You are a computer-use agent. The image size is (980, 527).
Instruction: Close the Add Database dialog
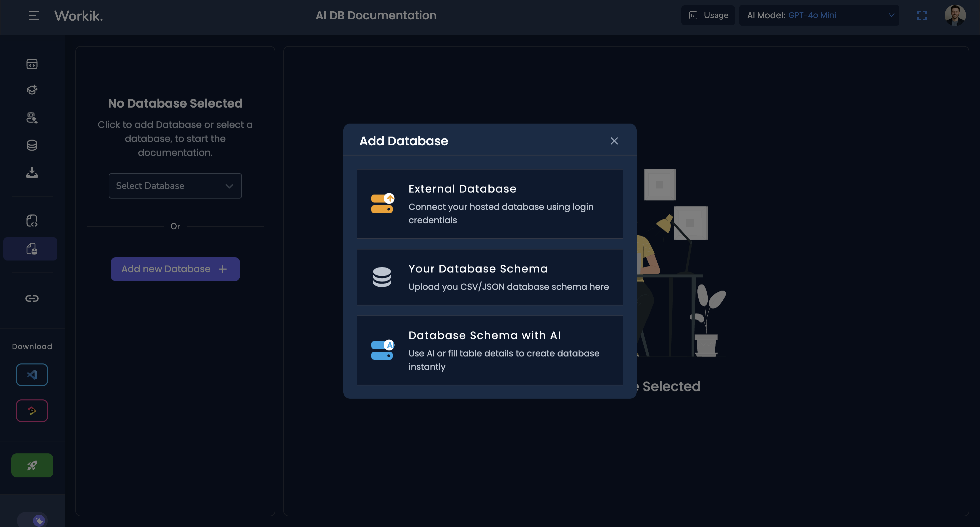pos(614,141)
